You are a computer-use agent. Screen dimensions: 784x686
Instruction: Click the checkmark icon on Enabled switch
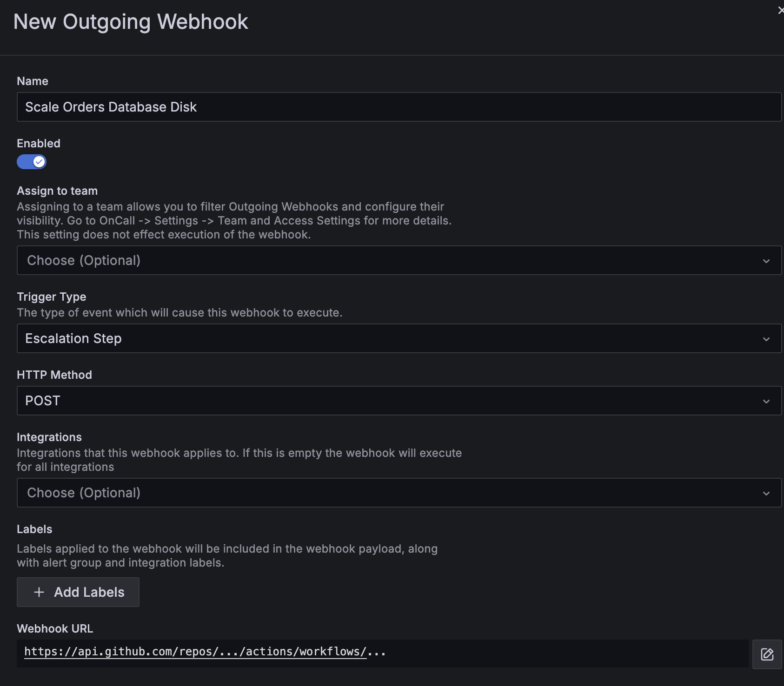(x=39, y=162)
